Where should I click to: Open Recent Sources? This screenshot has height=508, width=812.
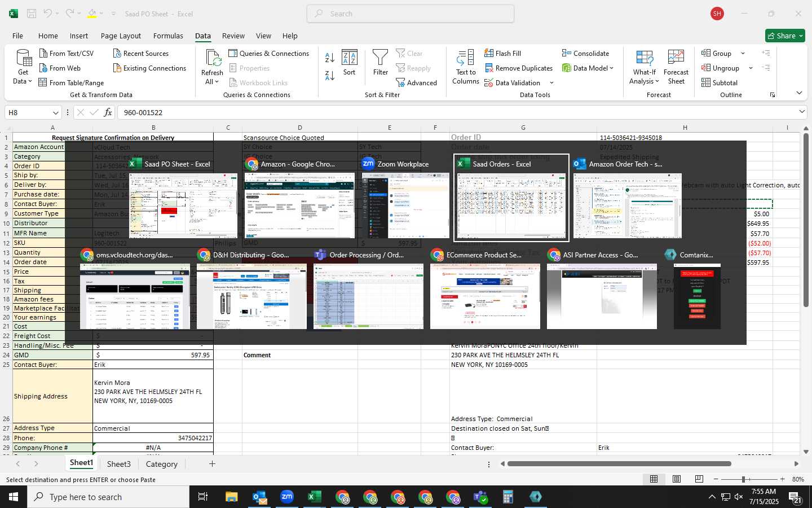tap(140, 53)
